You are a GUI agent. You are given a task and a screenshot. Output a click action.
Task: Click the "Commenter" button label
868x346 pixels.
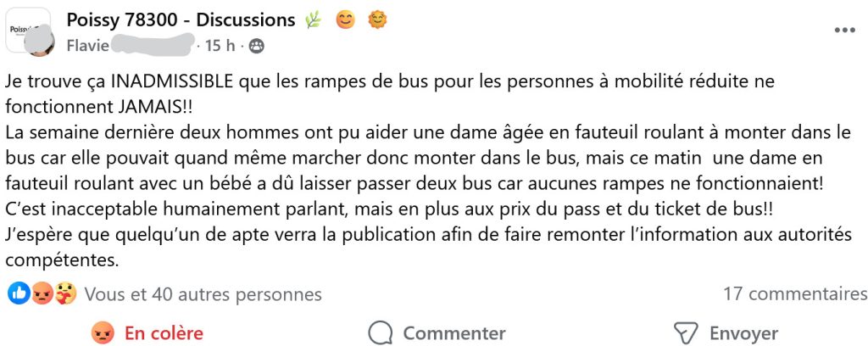pos(453,333)
